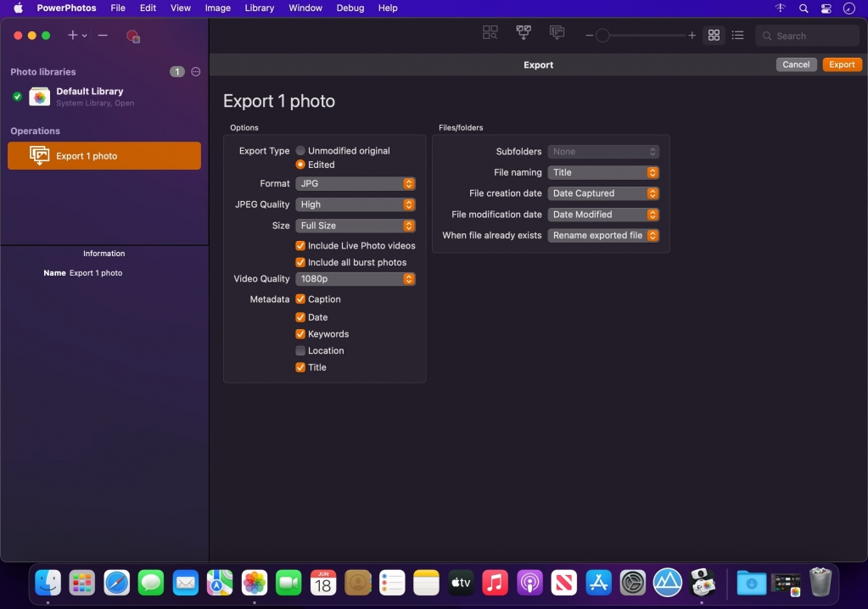This screenshot has height=609, width=868.
Task: Click the remove library minus button
Action: (x=103, y=36)
